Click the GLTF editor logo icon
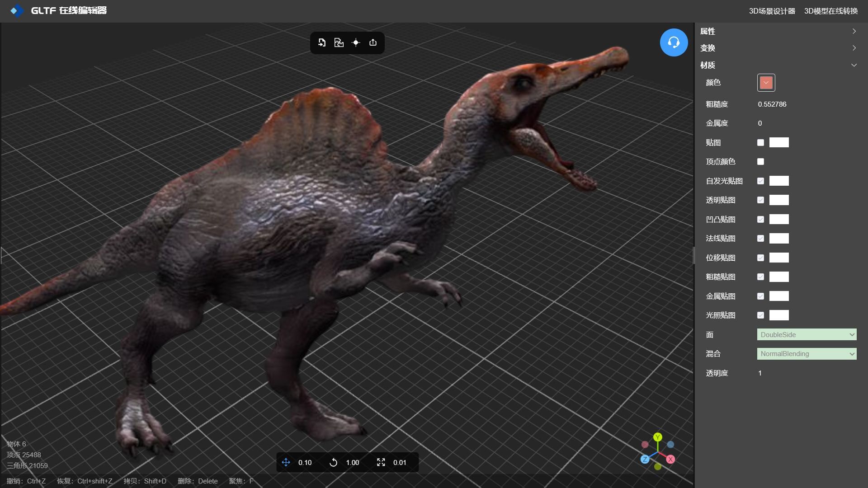The image size is (868, 488). (x=17, y=10)
